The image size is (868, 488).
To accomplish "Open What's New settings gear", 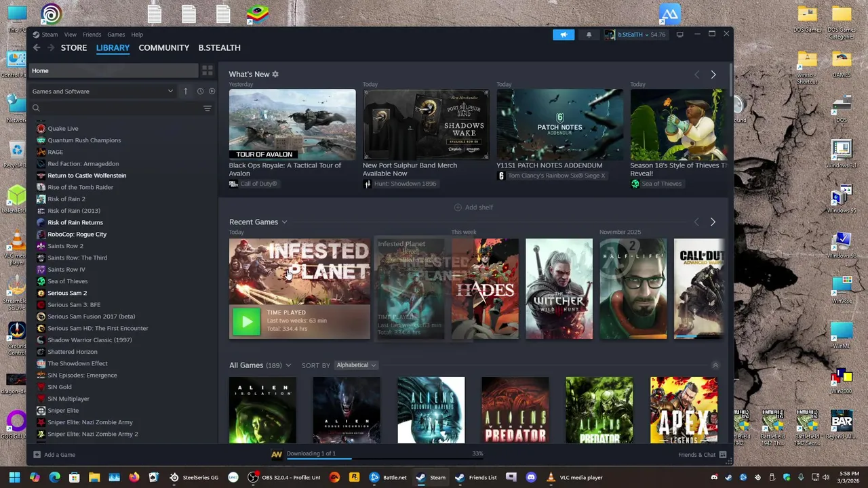I will coord(275,74).
